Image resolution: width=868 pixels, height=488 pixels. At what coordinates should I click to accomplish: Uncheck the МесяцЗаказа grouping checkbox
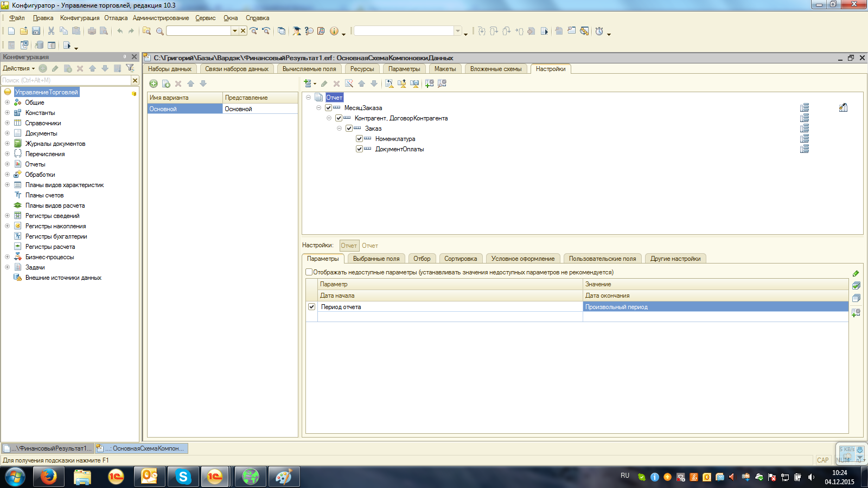click(x=328, y=108)
